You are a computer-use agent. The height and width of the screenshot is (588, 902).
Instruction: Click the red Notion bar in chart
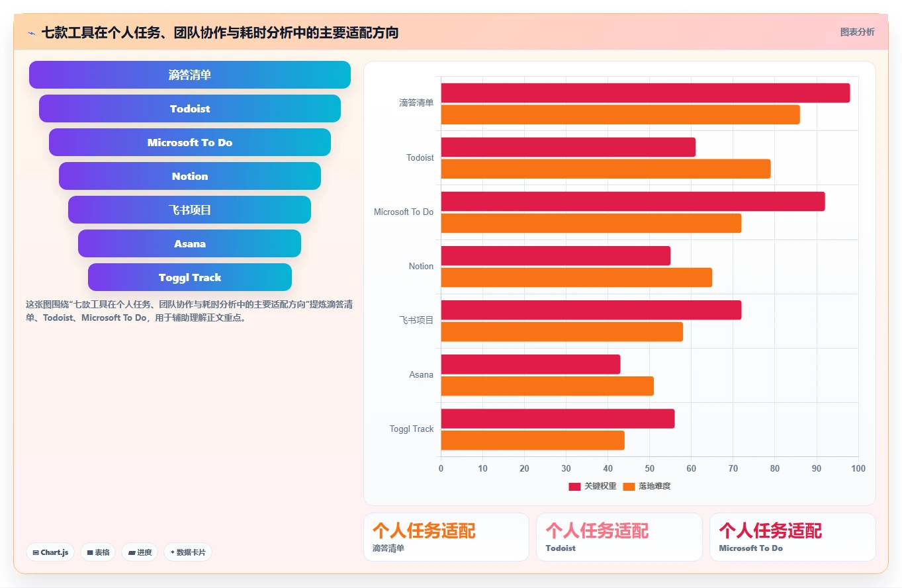coord(556,256)
